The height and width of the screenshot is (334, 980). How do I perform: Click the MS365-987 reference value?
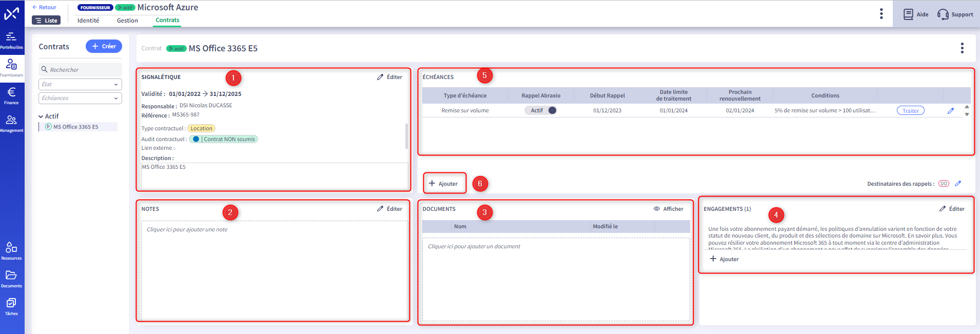pos(186,115)
